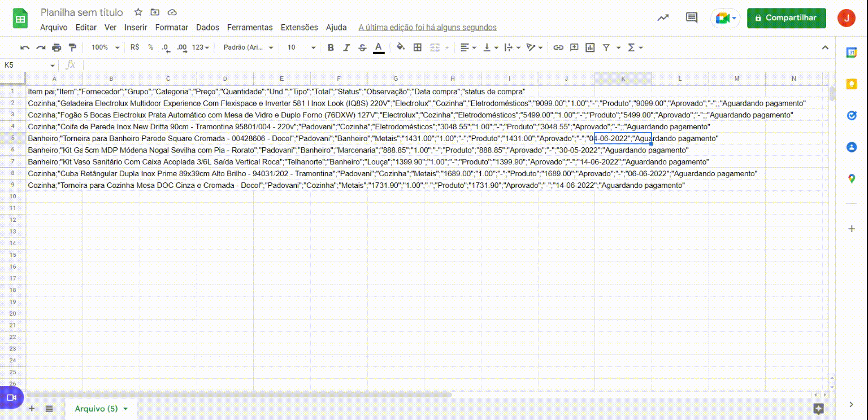Add a new sheet with the plus button
868x420 pixels.
[x=32, y=409]
